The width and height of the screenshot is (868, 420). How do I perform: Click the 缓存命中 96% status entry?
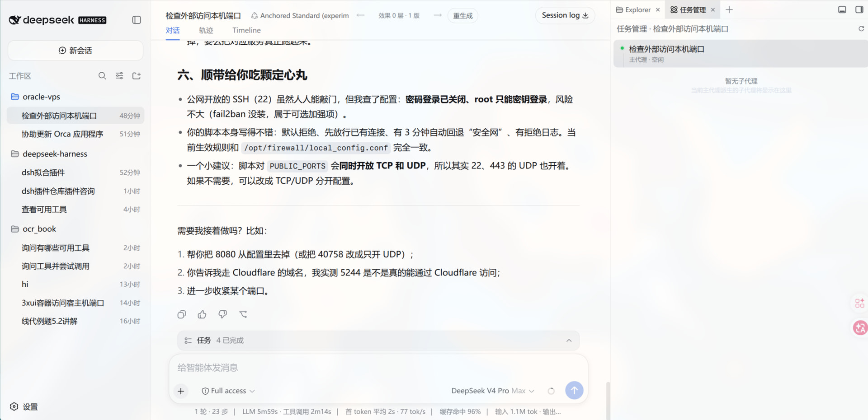[460, 411]
